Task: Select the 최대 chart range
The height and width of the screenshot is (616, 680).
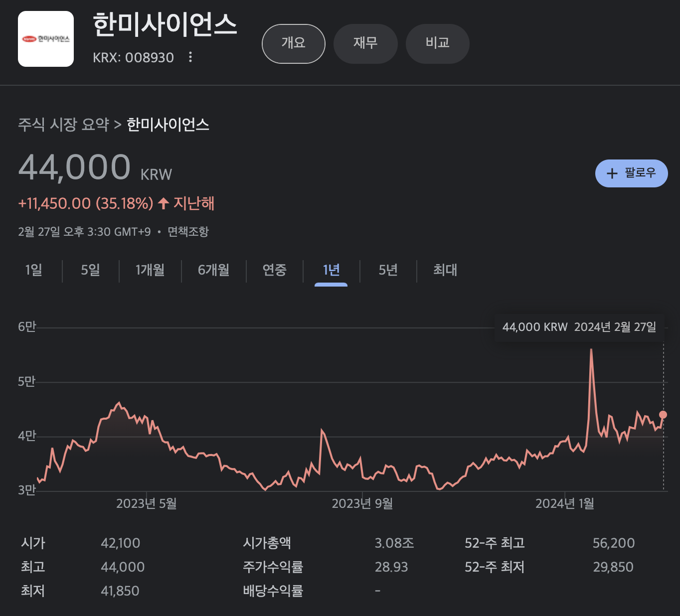Action: click(445, 270)
